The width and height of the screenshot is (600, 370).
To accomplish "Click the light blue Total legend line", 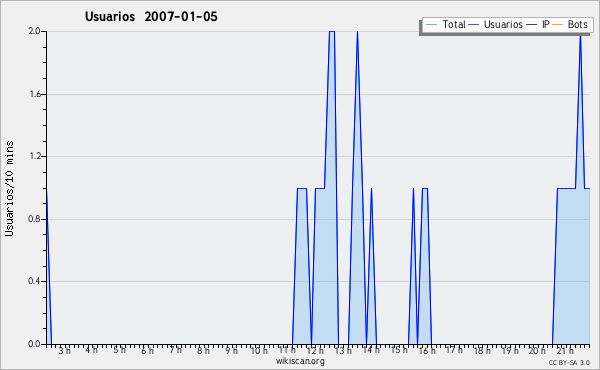I will click(x=431, y=25).
